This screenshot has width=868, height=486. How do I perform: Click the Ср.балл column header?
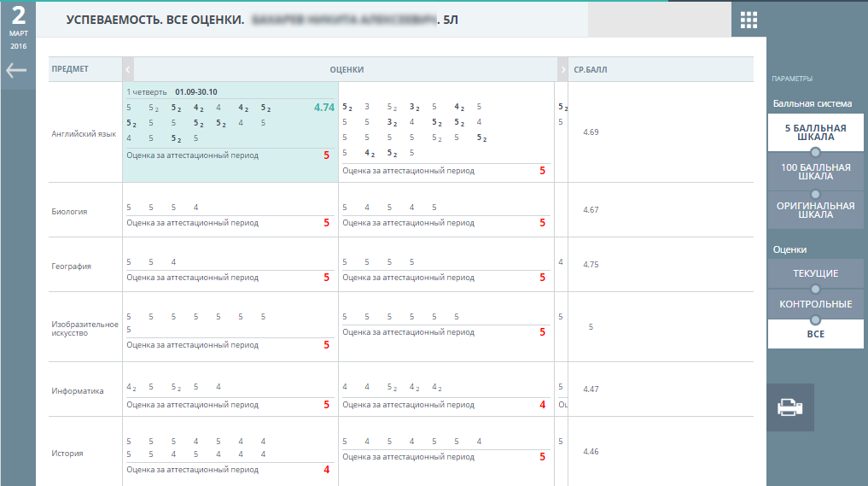(x=591, y=70)
